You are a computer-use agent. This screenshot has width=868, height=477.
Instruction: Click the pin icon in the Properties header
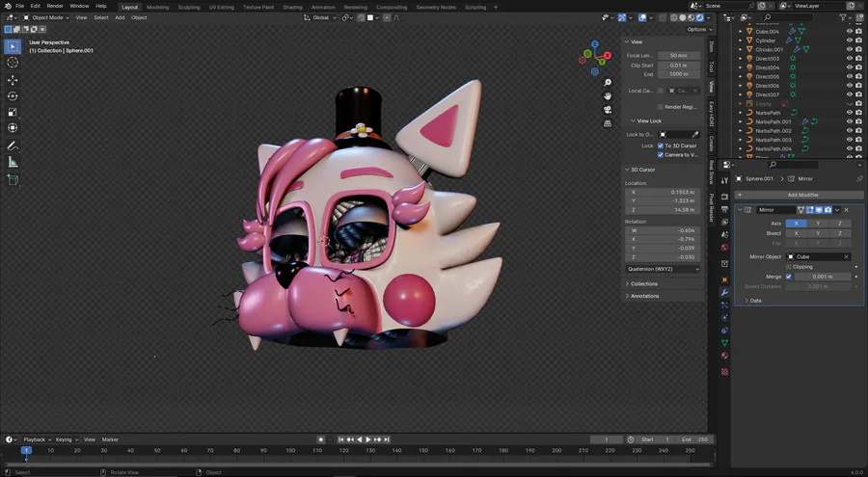click(859, 178)
